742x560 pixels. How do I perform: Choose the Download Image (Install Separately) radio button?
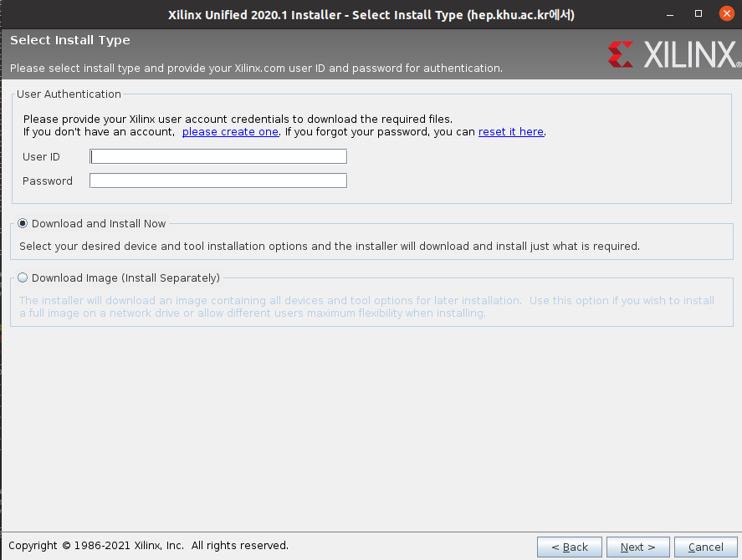pos(23,277)
